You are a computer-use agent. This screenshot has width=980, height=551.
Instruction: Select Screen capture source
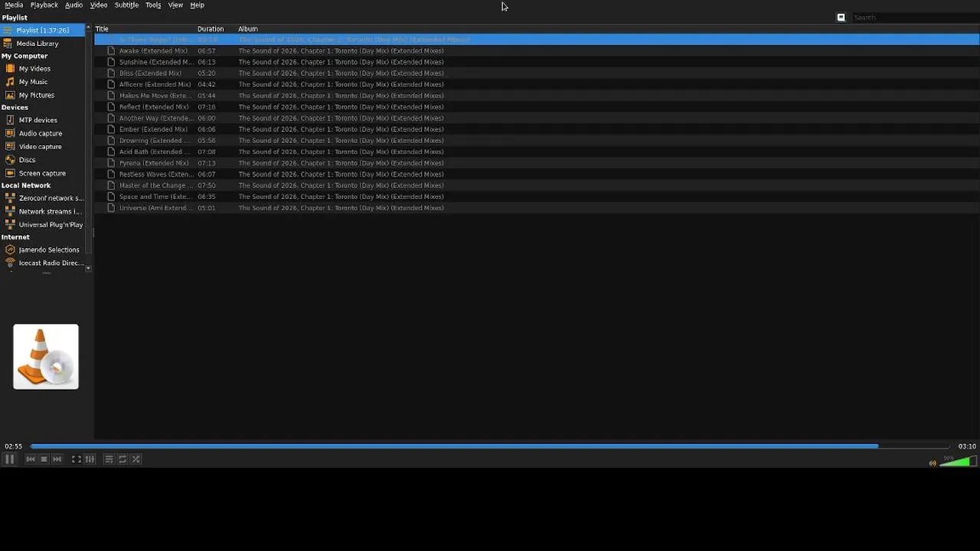tap(42, 174)
